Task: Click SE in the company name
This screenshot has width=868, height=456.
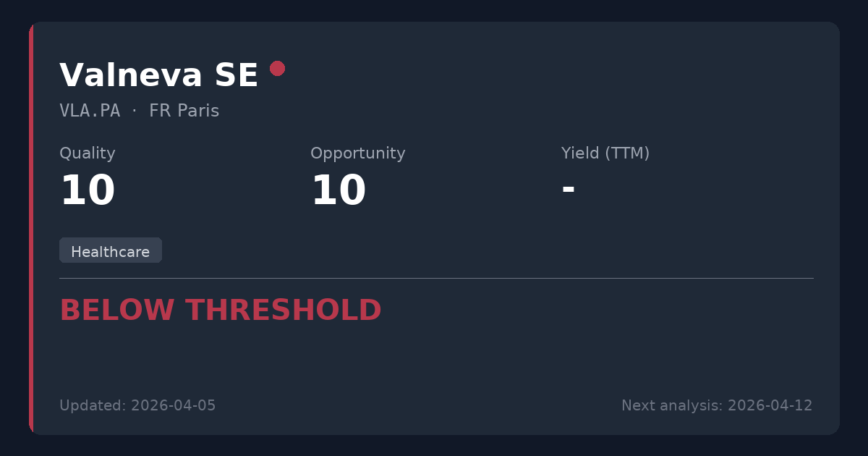Action: click(236, 76)
